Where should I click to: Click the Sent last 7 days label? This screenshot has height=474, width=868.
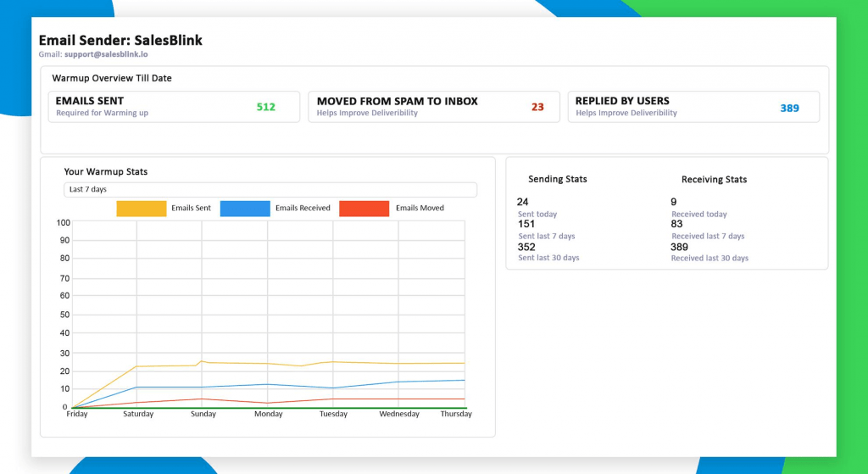click(547, 236)
